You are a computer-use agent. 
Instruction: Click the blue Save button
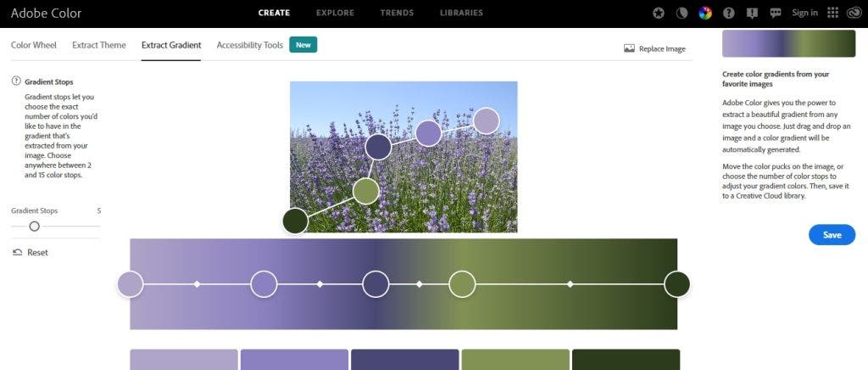point(832,235)
